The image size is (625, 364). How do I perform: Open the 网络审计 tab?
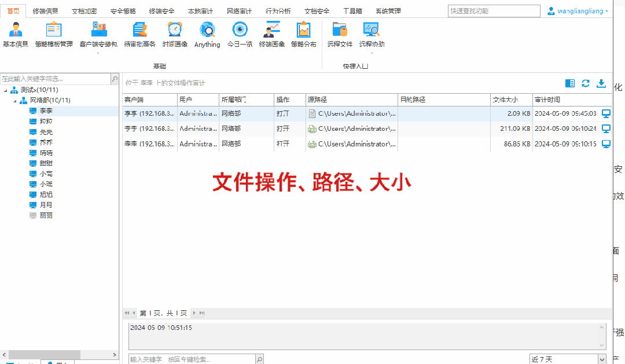click(x=239, y=11)
